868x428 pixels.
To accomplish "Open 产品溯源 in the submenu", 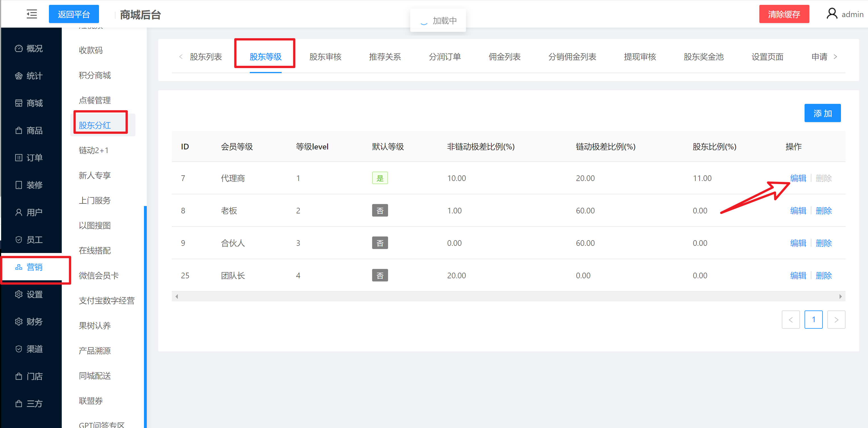I will pos(95,351).
